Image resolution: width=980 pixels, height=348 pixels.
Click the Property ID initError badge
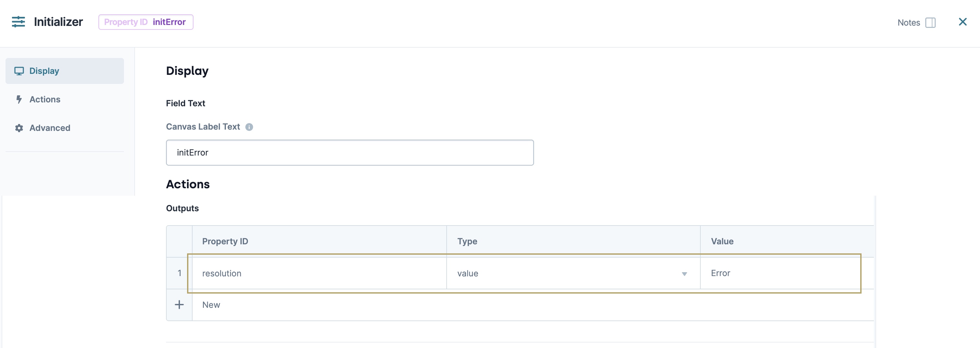[x=146, y=22]
